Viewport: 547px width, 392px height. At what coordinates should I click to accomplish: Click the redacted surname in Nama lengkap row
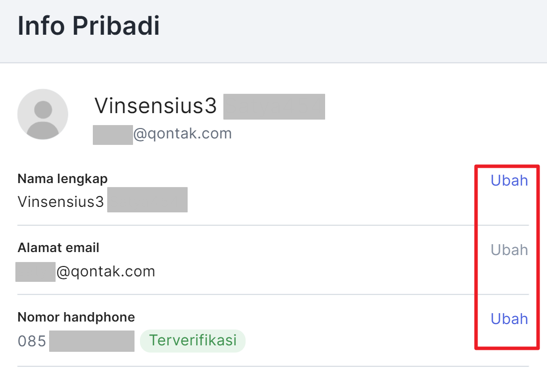point(147,199)
